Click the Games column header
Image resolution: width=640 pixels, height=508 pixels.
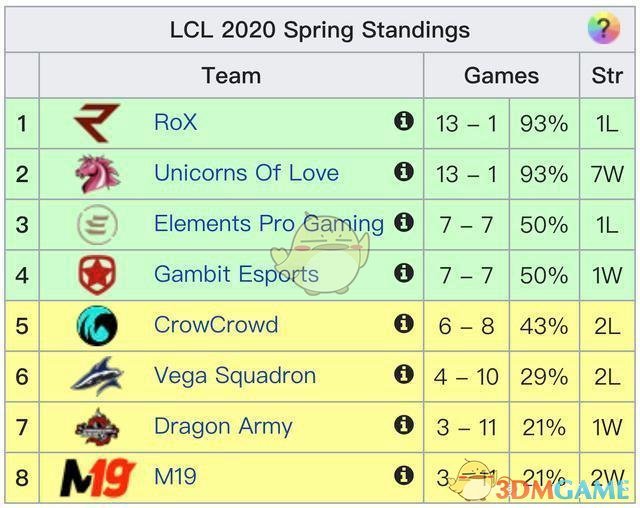[501, 76]
